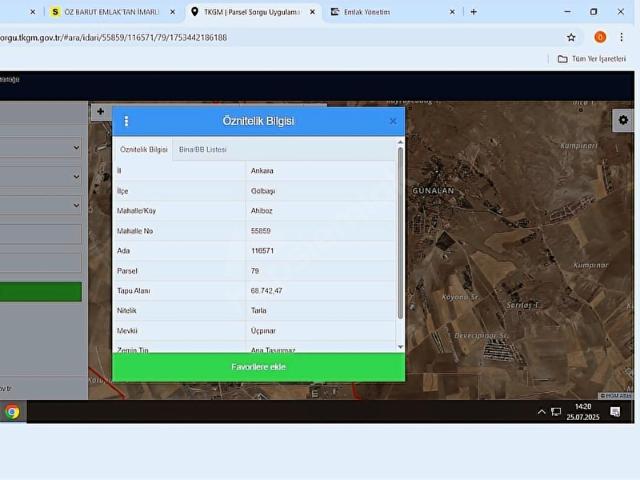This screenshot has height=480, width=640.
Task: Show hidden system tray icons
Action: [542, 411]
